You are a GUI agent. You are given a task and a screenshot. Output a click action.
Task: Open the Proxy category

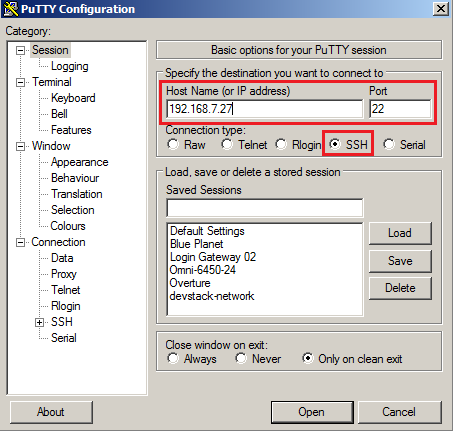(x=64, y=274)
